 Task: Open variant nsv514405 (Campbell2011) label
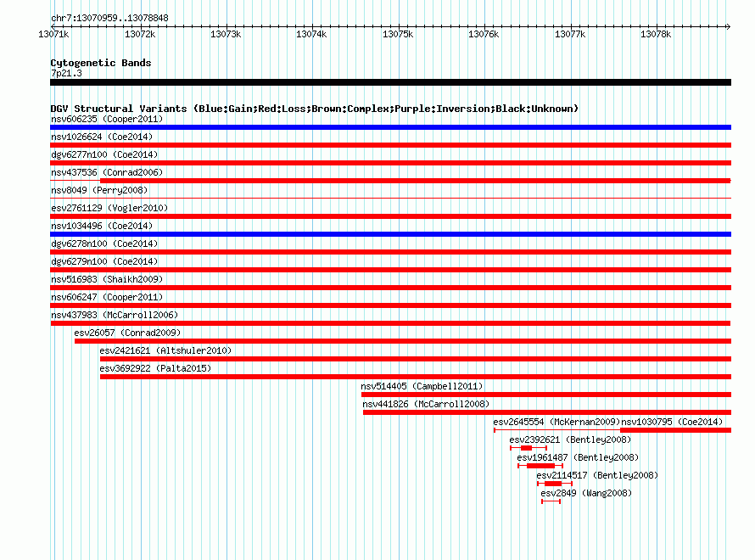(x=422, y=386)
